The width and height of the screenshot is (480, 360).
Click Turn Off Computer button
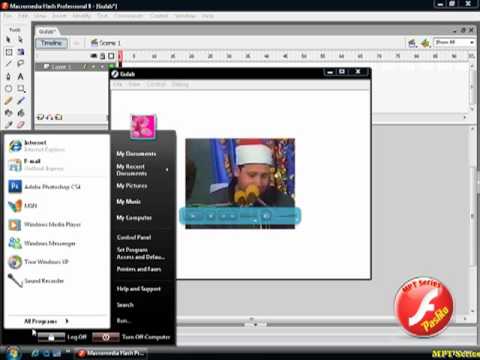click(131, 337)
